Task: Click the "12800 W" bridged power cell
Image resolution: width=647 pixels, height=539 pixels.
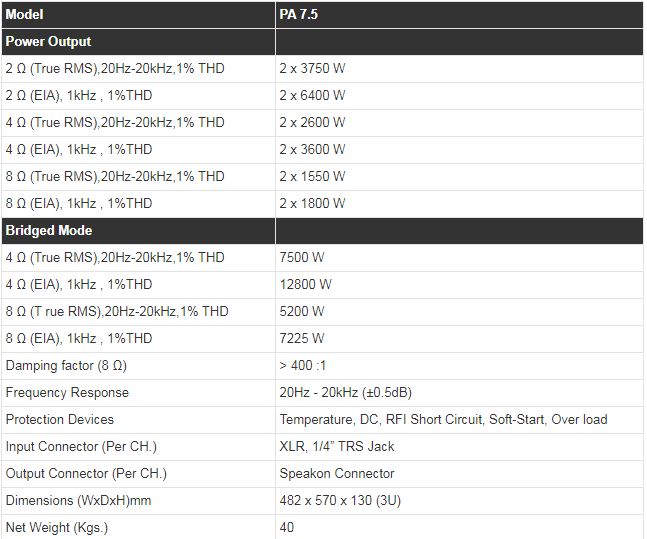Action: (x=305, y=285)
